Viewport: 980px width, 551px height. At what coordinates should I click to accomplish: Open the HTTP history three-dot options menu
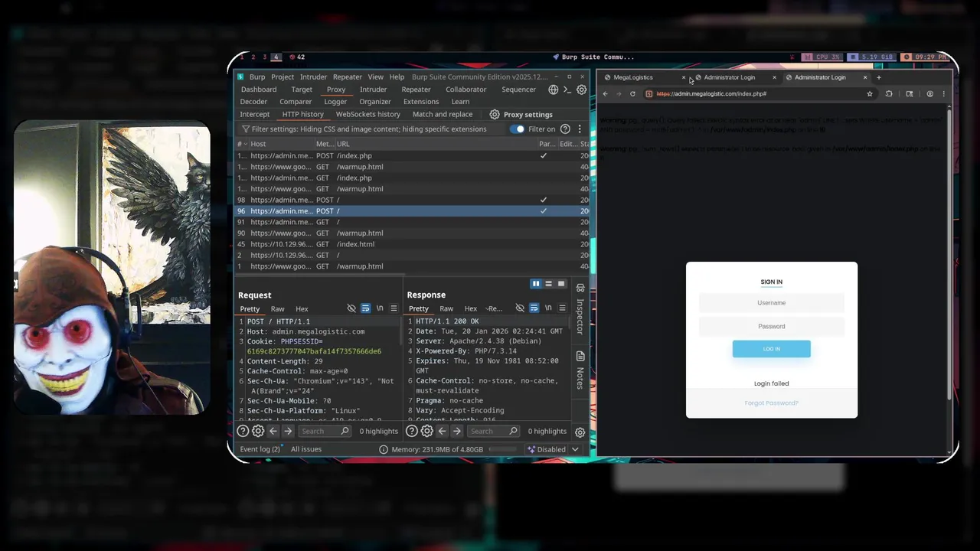580,129
